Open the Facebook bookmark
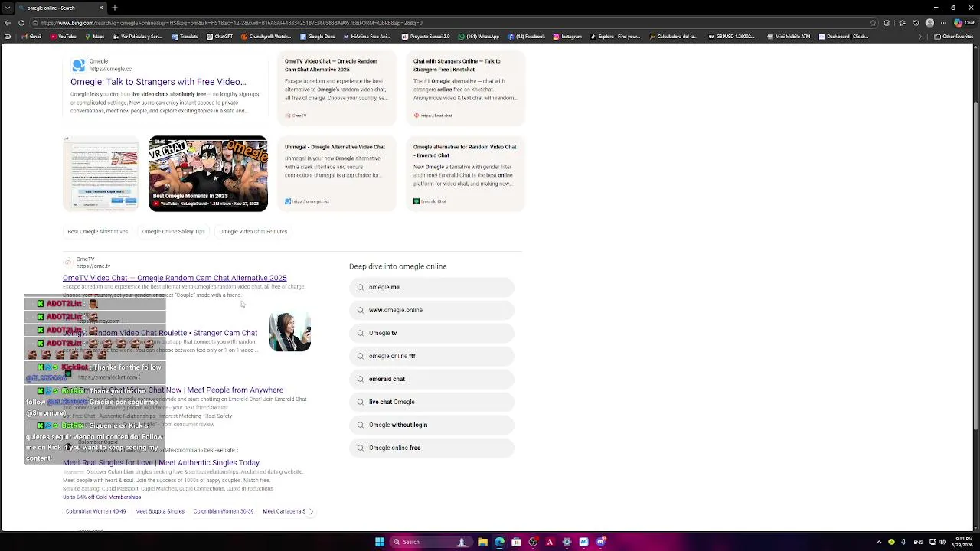Viewport: 980px width, 551px height. pyautogui.click(x=526, y=37)
